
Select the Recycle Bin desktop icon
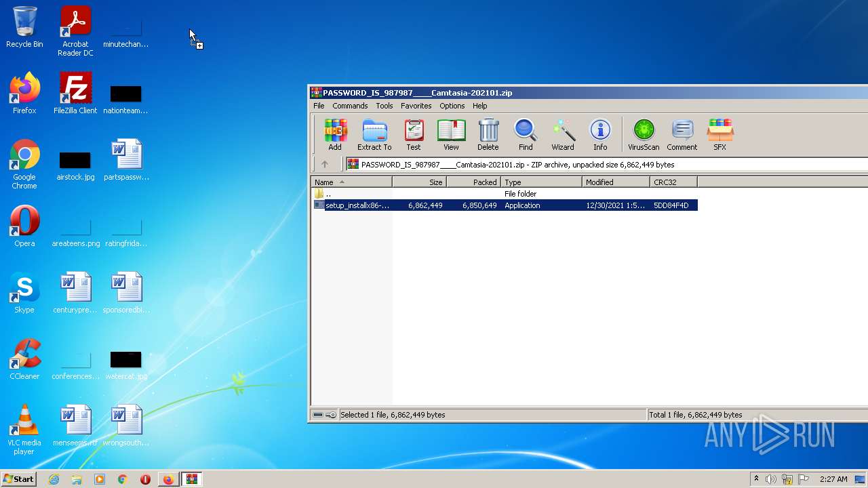(x=24, y=27)
